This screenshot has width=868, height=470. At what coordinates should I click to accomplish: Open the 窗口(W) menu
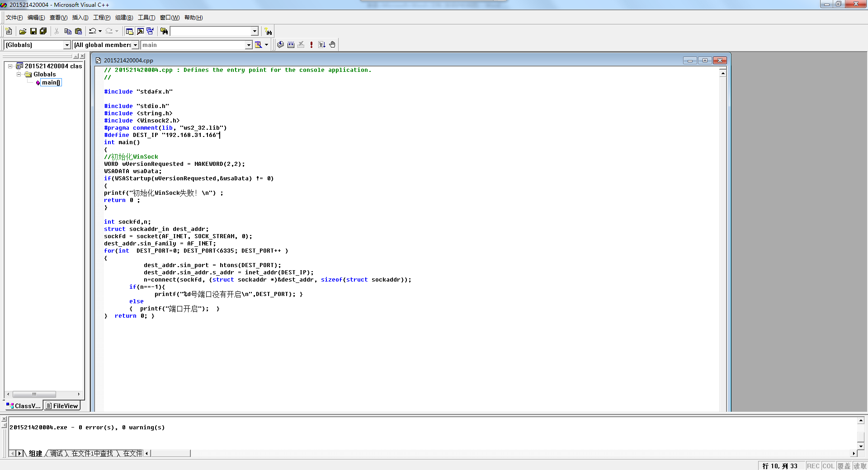click(x=170, y=18)
